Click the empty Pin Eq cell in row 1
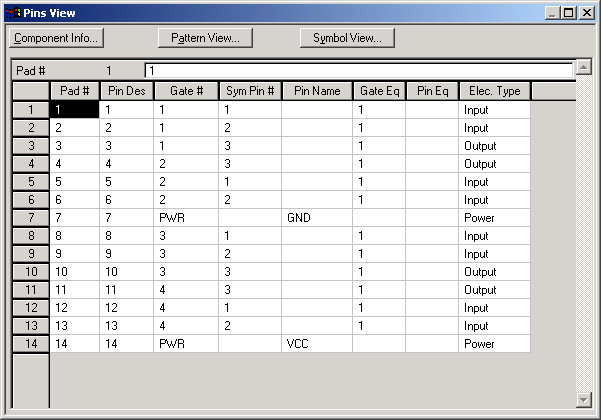Screen dimensions: 601x420 pyautogui.click(x=432, y=110)
